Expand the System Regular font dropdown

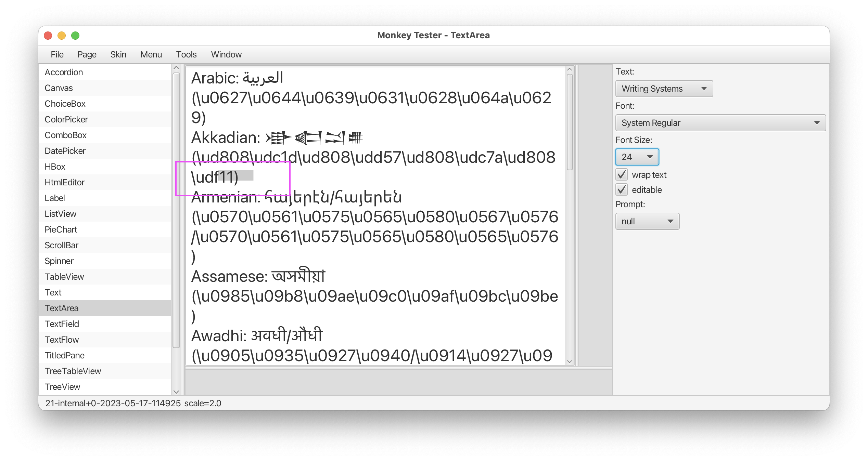[720, 123]
